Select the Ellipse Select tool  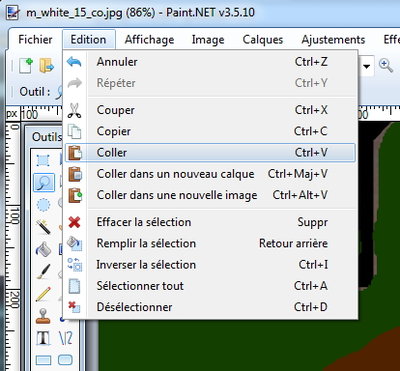[43, 205]
